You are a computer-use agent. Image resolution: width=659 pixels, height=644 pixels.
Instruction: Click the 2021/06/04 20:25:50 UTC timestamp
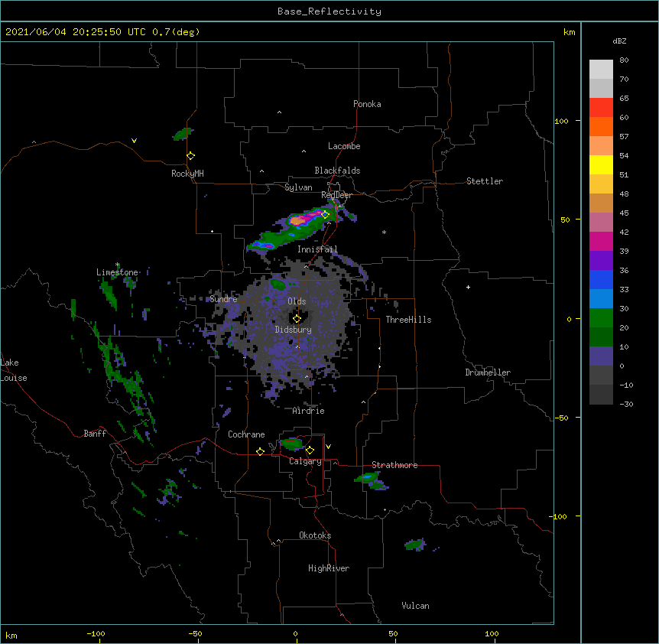tap(76, 32)
